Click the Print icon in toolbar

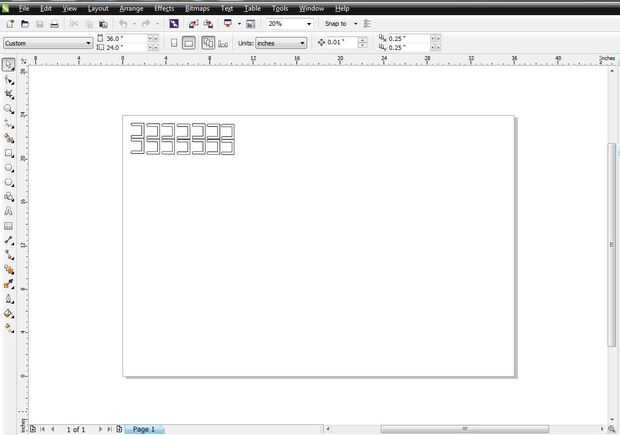pos(55,24)
